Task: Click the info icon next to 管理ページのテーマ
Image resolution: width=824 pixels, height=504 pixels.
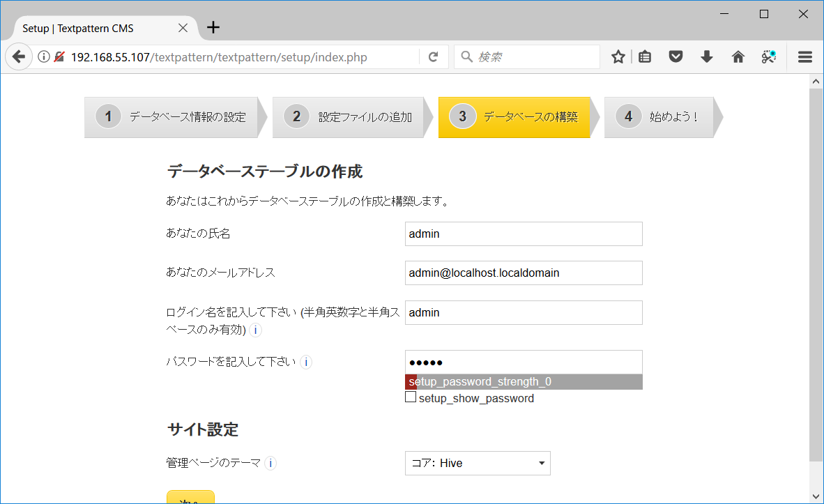Action: tap(270, 462)
